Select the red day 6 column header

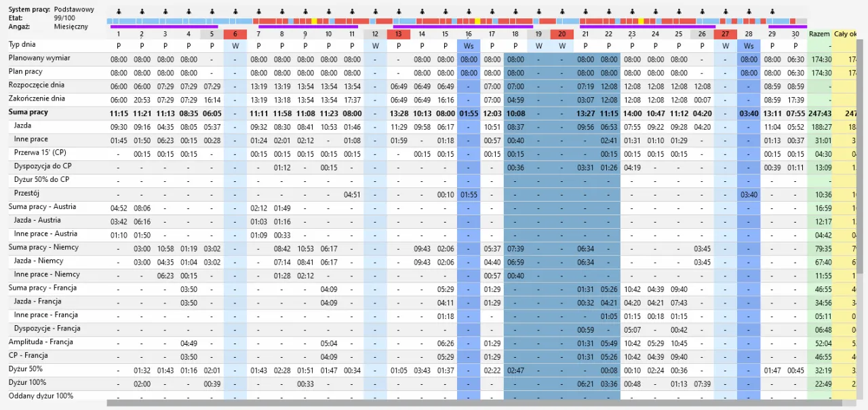tap(235, 34)
